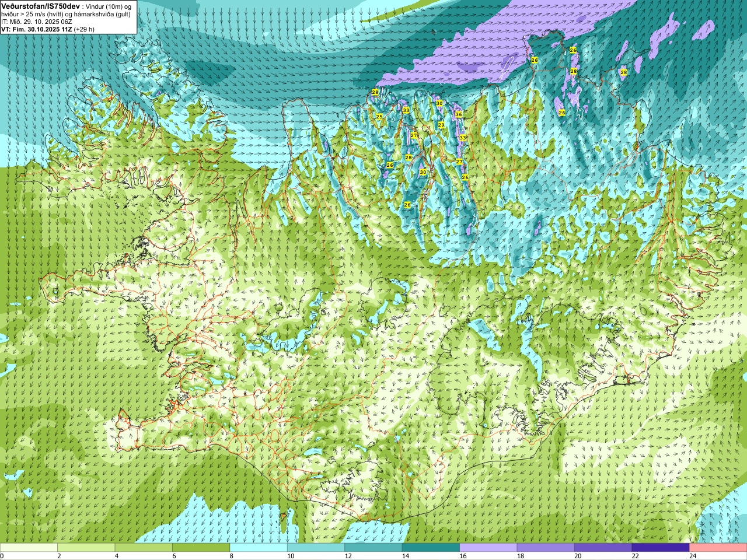
Task: Click the 'IT: Mið. 29. 10. 2025 06Z' line
Action: [x=36, y=22]
